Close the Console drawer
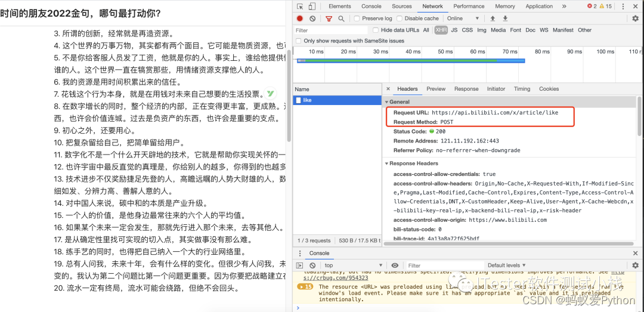Screen dimensions: 644x312 636,254
